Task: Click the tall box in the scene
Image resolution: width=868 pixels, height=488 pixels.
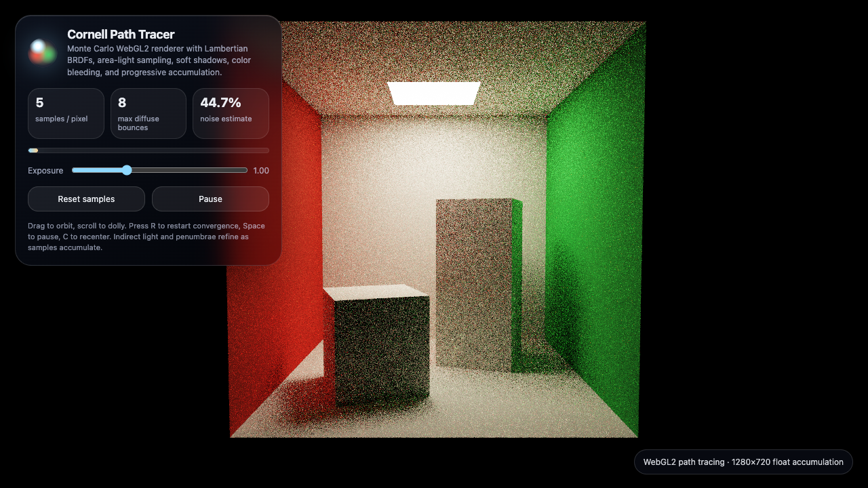Action: coord(479,284)
